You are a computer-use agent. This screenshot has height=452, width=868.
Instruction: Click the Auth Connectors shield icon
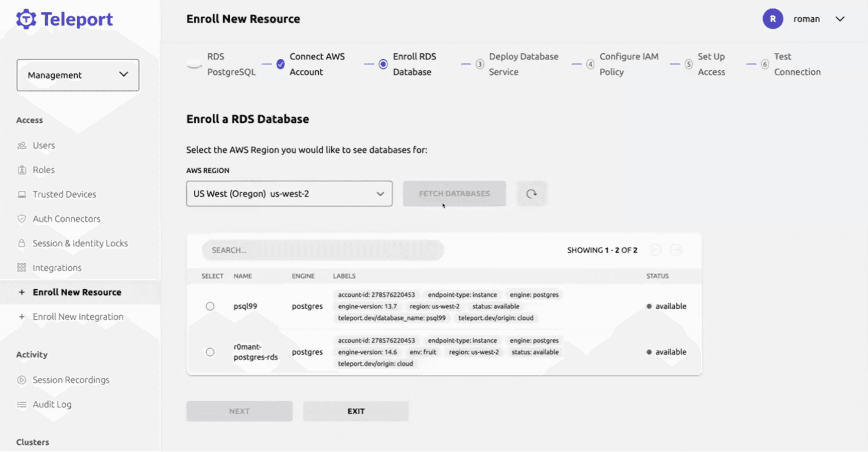coord(22,219)
